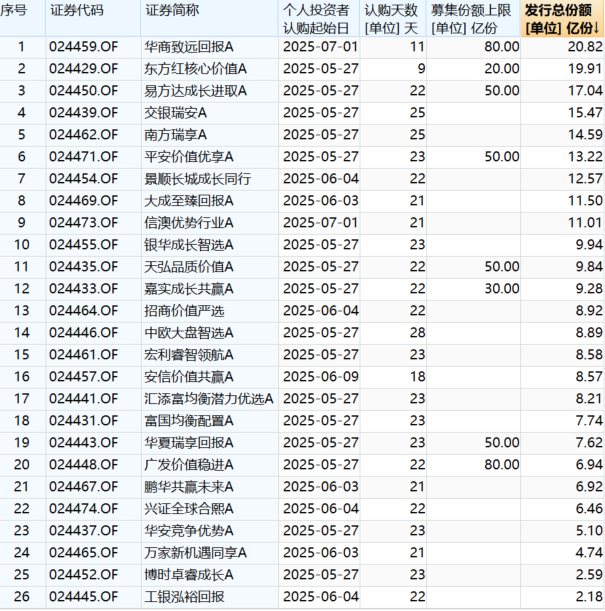The image size is (605, 611).
Task: Click the 证券简称 column header
Action: 210,18
